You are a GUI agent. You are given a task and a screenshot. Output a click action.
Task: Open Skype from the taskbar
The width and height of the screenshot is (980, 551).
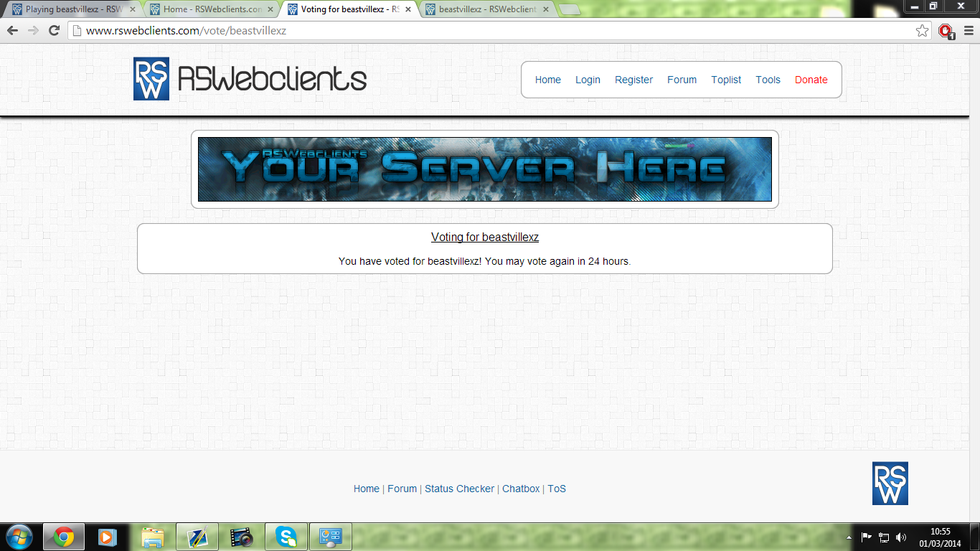[x=286, y=537]
